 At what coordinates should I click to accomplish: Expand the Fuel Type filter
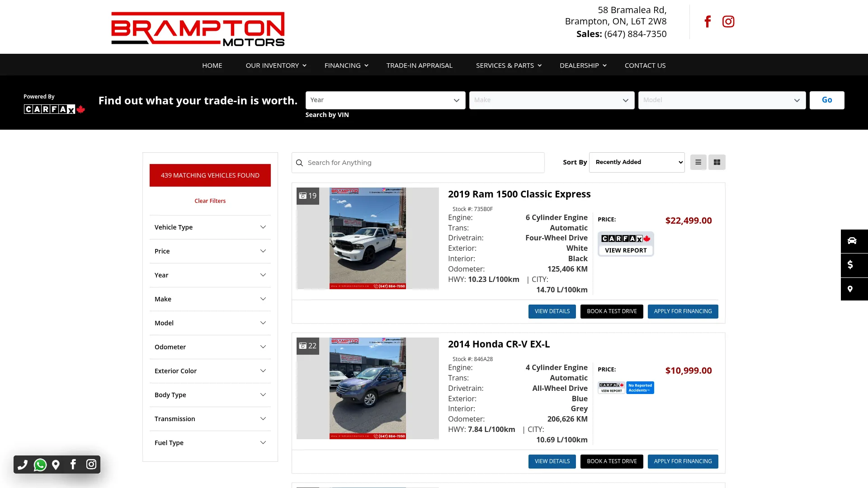pyautogui.click(x=210, y=443)
